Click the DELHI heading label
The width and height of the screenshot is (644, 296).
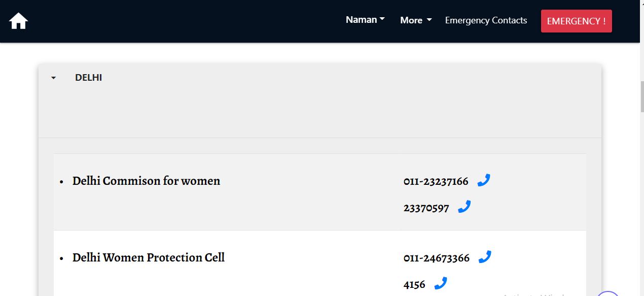pyautogui.click(x=89, y=77)
